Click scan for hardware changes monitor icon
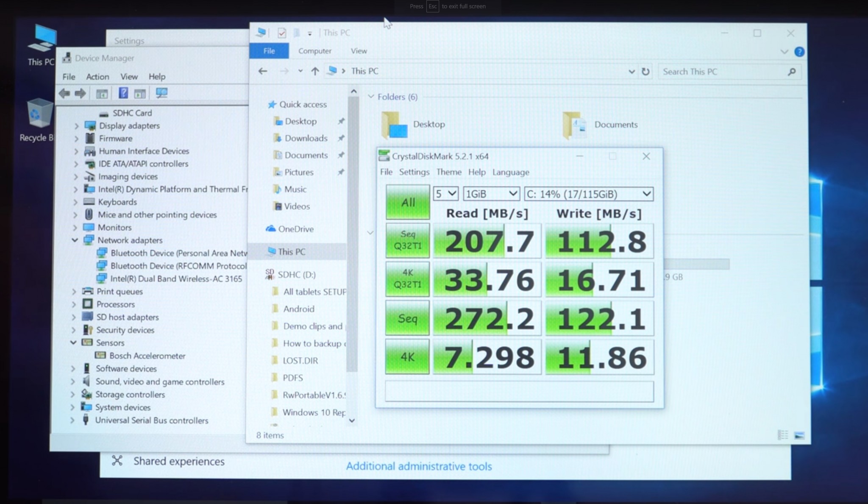 tap(161, 93)
